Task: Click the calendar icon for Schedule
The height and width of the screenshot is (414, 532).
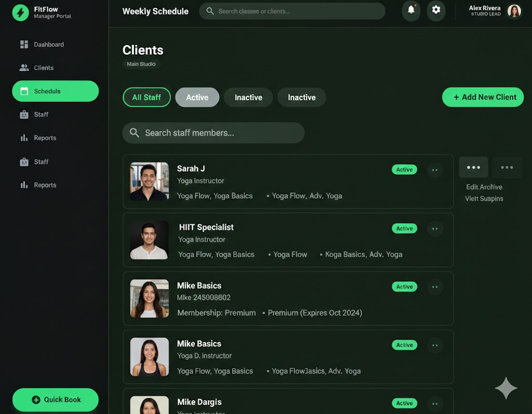Action: click(x=24, y=91)
